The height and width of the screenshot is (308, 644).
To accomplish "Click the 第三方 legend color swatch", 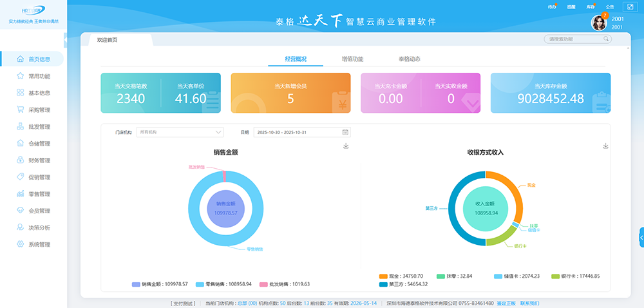I will click(x=384, y=284).
